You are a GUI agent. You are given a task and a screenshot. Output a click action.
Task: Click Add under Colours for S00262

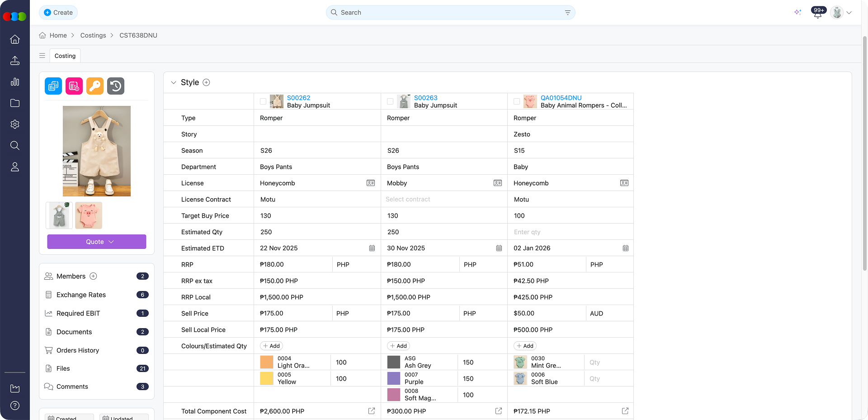tap(271, 346)
